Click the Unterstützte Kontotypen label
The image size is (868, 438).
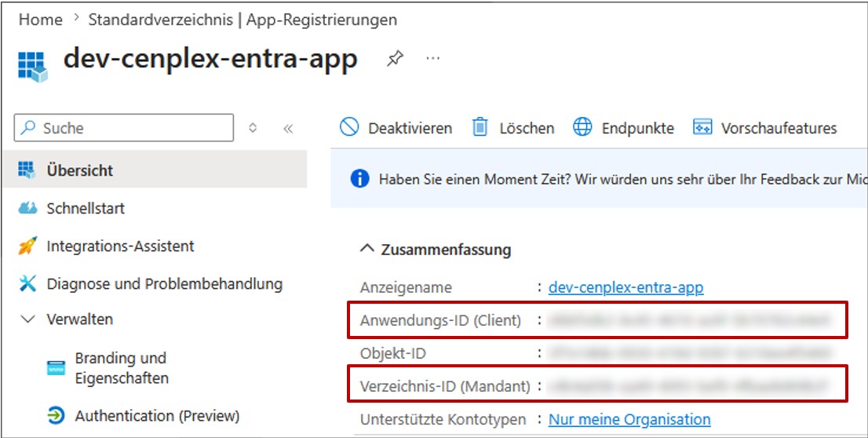click(443, 420)
